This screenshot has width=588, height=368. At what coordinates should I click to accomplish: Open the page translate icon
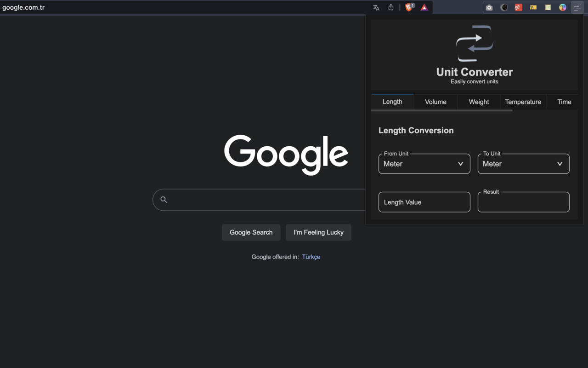pos(376,7)
